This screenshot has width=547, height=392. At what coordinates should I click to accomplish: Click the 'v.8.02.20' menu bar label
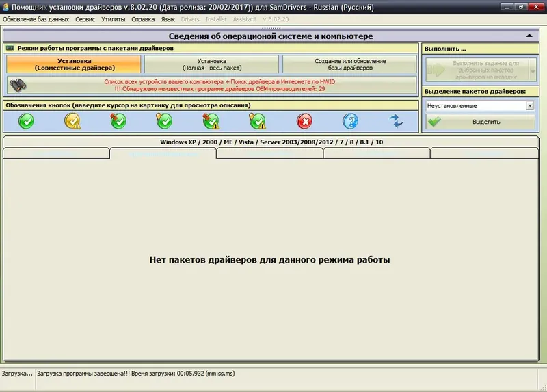(x=276, y=19)
